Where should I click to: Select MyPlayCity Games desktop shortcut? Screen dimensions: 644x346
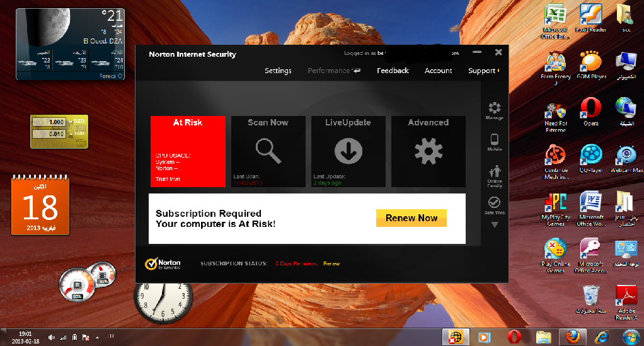556,209
